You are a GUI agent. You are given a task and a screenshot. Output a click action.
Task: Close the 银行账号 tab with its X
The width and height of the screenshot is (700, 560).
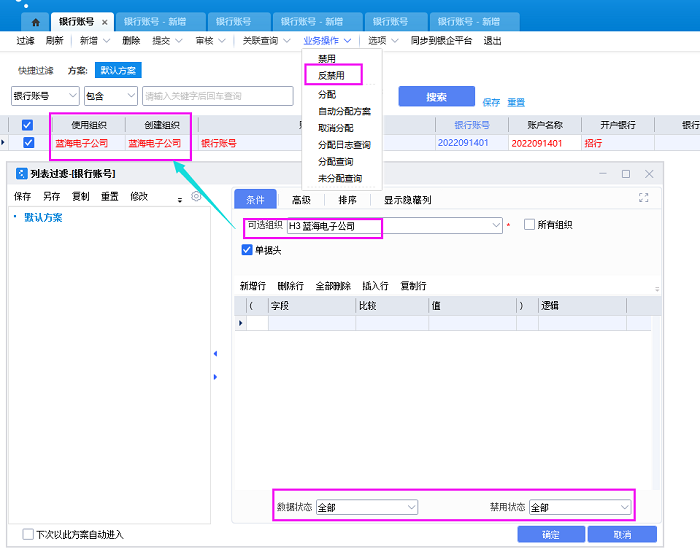(105, 22)
